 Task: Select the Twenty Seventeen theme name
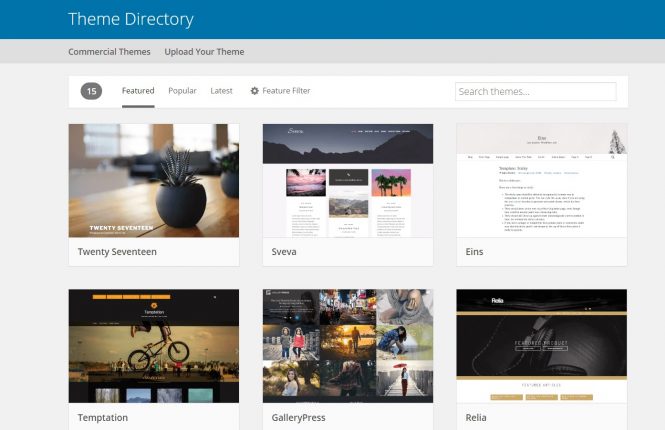point(117,252)
